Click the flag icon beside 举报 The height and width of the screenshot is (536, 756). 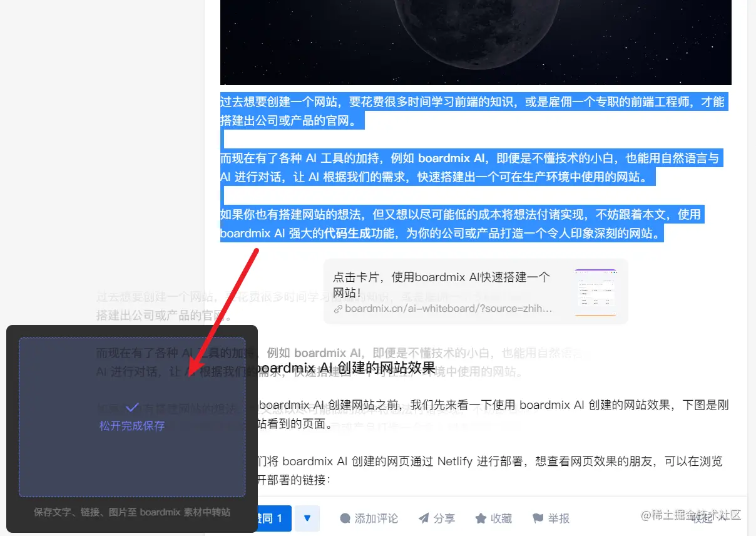538,518
